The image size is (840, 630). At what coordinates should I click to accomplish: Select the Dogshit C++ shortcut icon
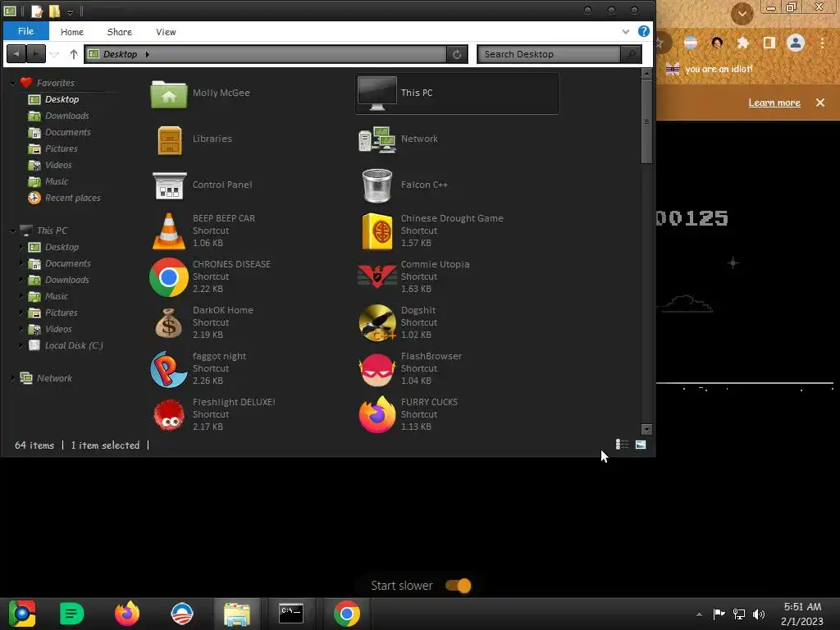[x=377, y=323]
